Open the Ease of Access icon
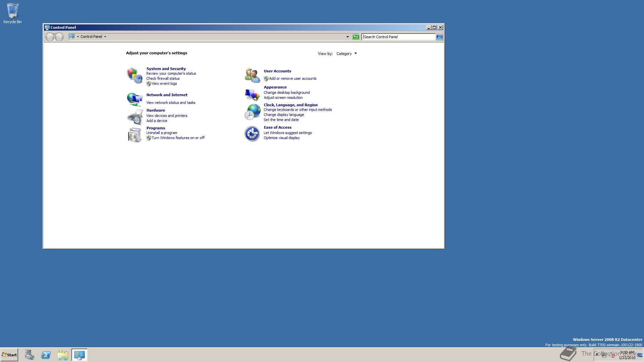 tap(252, 134)
